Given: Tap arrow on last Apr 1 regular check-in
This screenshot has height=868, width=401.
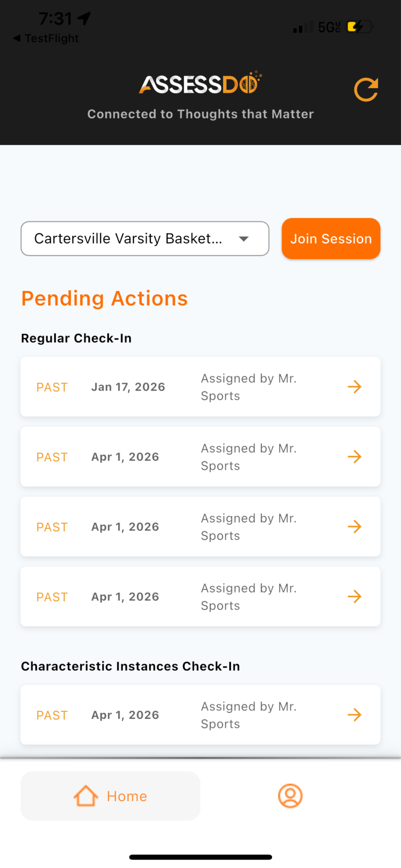Looking at the screenshot, I should 354,596.
